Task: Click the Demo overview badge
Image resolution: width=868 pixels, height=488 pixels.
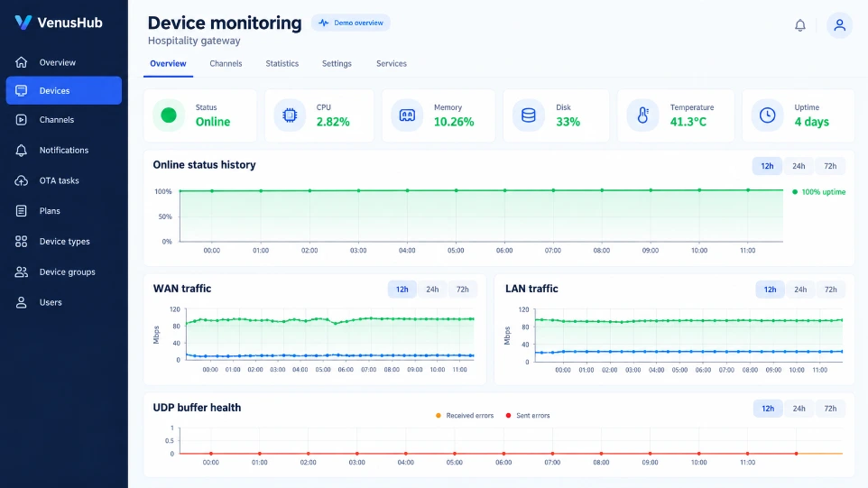Action: 351,23
